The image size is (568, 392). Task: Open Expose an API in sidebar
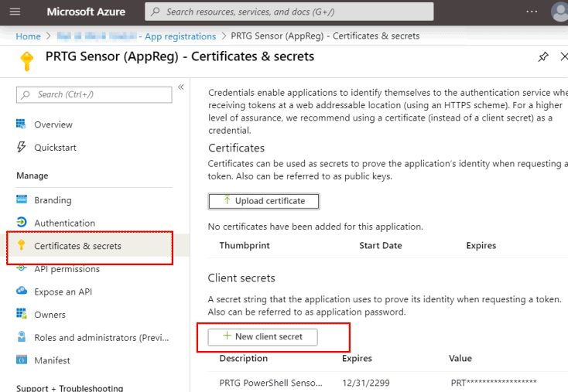click(63, 291)
